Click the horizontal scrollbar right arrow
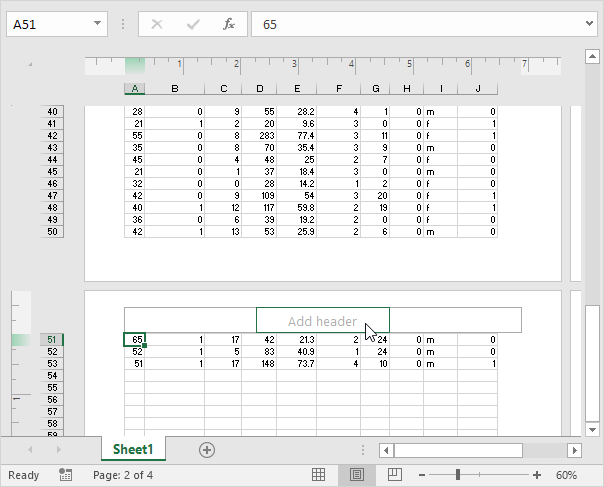 574,450
